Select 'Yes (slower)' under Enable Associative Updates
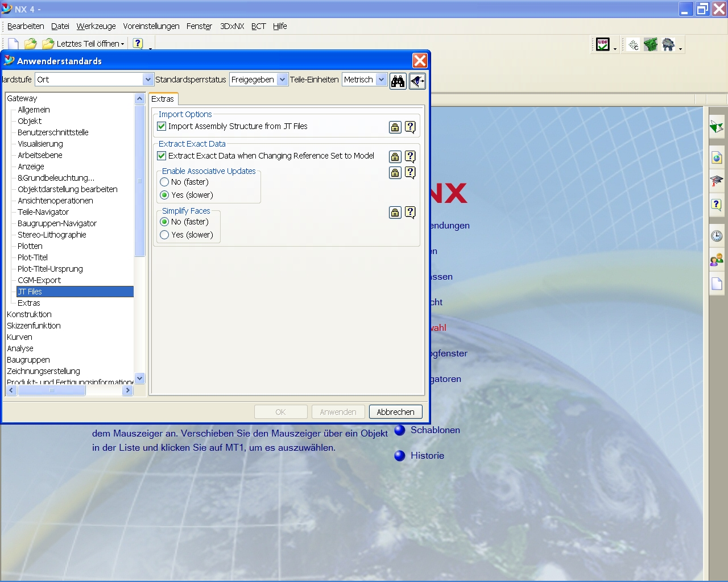Image resolution: width=728 pixels, height=582 pixels. pyautogui.click(x=164, y=195)
